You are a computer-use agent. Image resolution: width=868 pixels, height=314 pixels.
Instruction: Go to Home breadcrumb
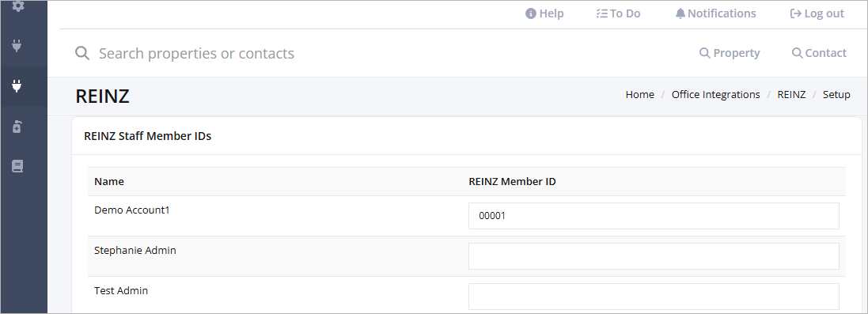640,95
